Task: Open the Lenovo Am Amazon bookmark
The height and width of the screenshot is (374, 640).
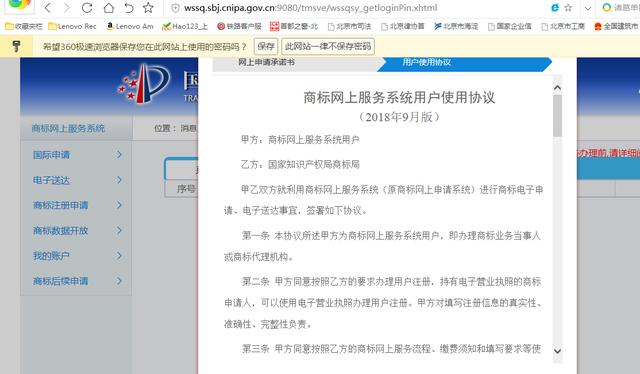Action: [x=130, y=26]
